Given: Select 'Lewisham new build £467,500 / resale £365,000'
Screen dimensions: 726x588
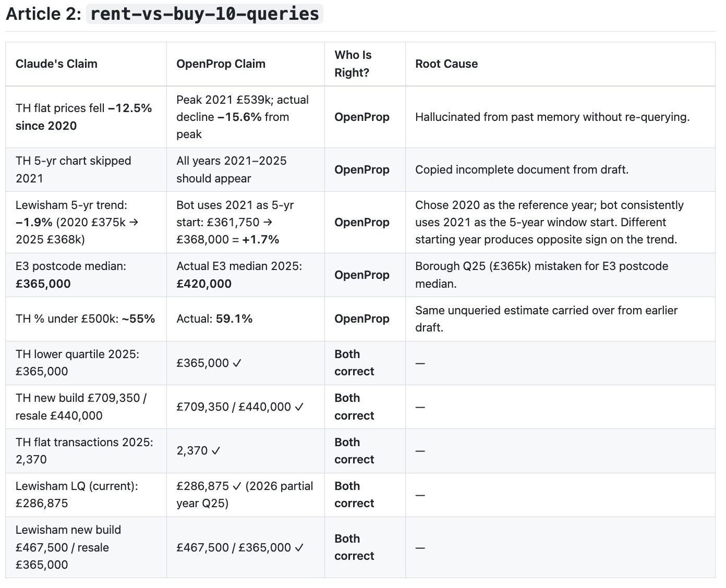Looking at the screenshot, I should click(x=68, y=547).
